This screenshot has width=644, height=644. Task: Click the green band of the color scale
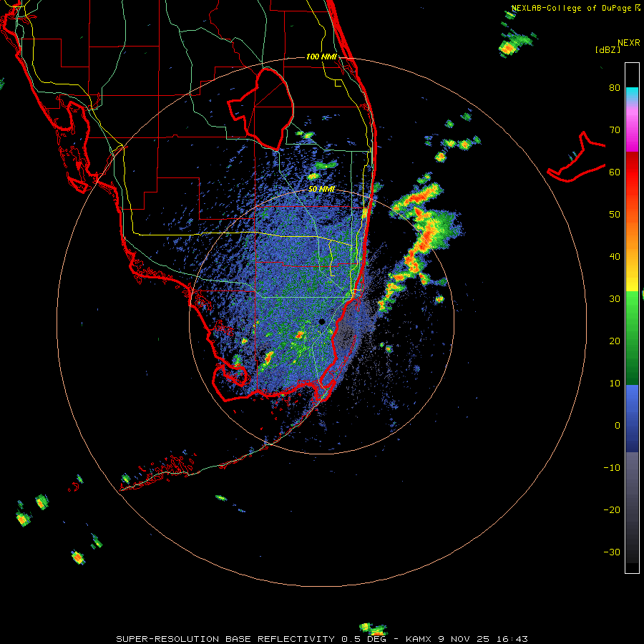coord(632,338)
